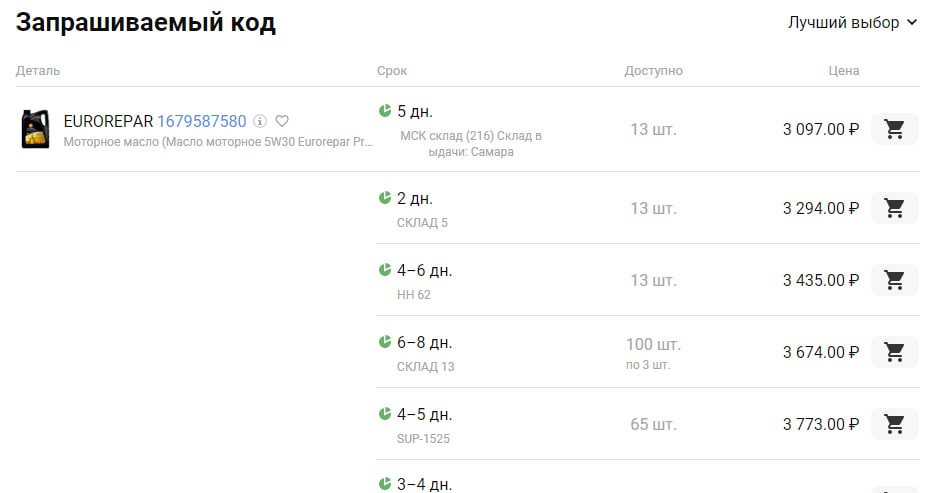Viewport: 945px width, 493px height.
Task: Click the info icon next to 1679587580
Action: point(260,121)
